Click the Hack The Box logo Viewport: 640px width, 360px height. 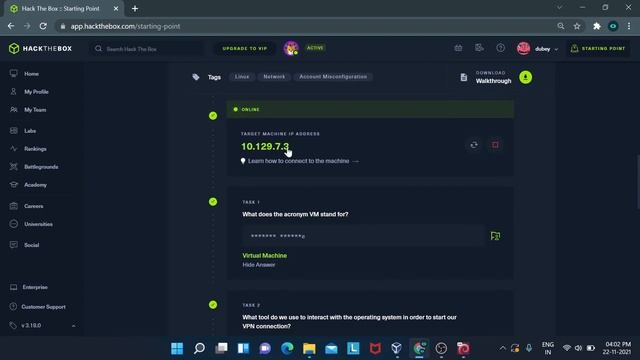tap(40, 49)
